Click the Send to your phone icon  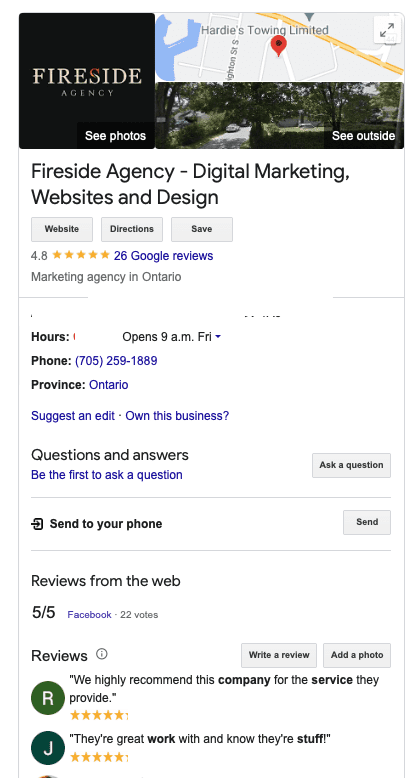[x=37, y=524]
